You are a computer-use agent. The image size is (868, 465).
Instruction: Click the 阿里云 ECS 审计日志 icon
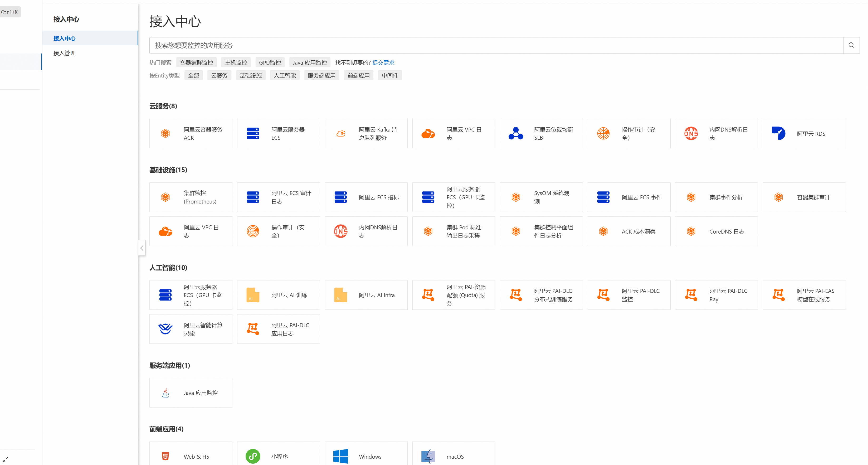coord(253,197)
